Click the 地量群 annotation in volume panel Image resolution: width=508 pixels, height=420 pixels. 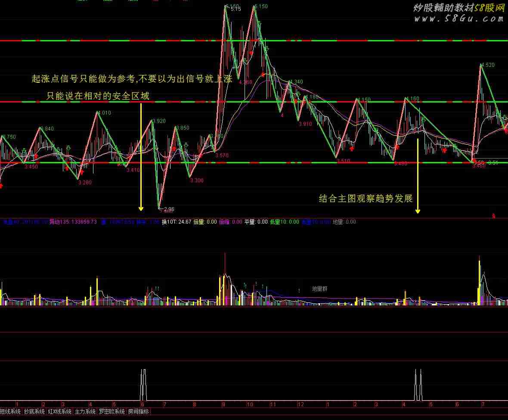point(319,289)
